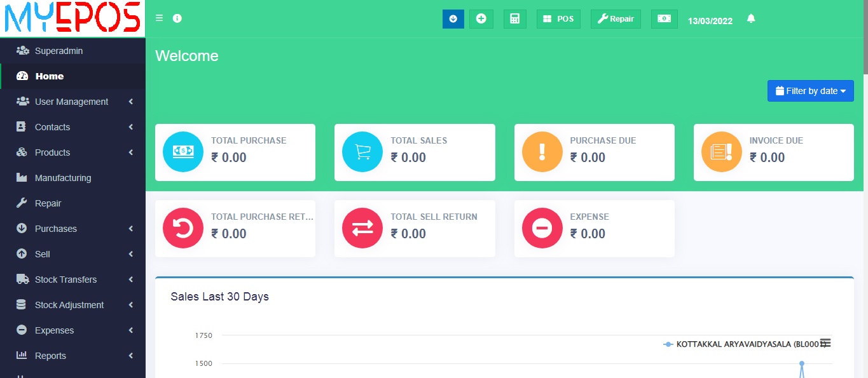Open Sell menu item

pyautogui.click(x=72, y=254)
